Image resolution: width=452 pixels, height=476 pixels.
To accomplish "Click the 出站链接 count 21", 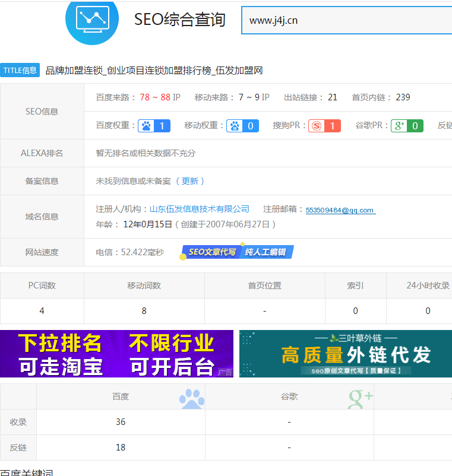I will point(333,97).
